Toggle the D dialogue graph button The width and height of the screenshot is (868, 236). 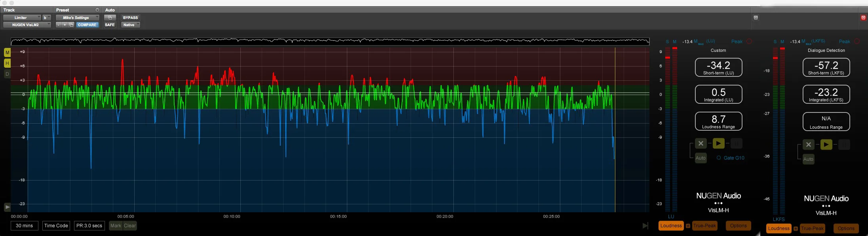tap(7, 74)
